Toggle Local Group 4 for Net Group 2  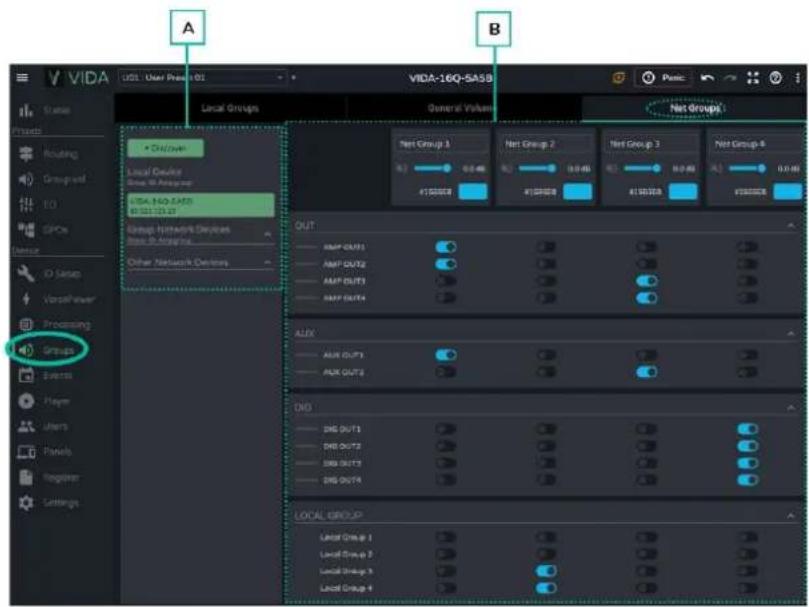tap(546, 588)
